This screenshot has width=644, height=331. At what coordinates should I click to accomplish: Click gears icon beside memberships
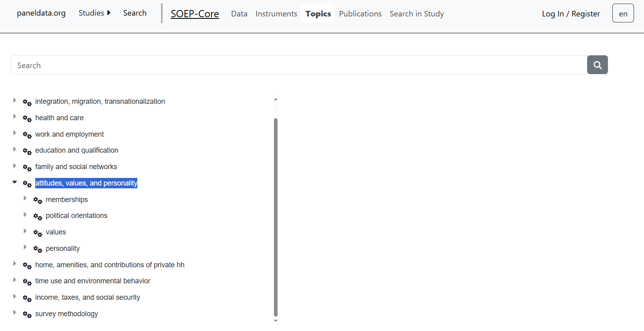pos(38,200)
